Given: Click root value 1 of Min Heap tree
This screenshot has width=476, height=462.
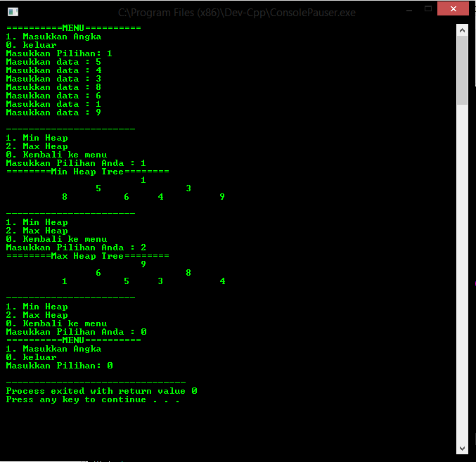Looking at the screenshot, I should pos(143,180).
